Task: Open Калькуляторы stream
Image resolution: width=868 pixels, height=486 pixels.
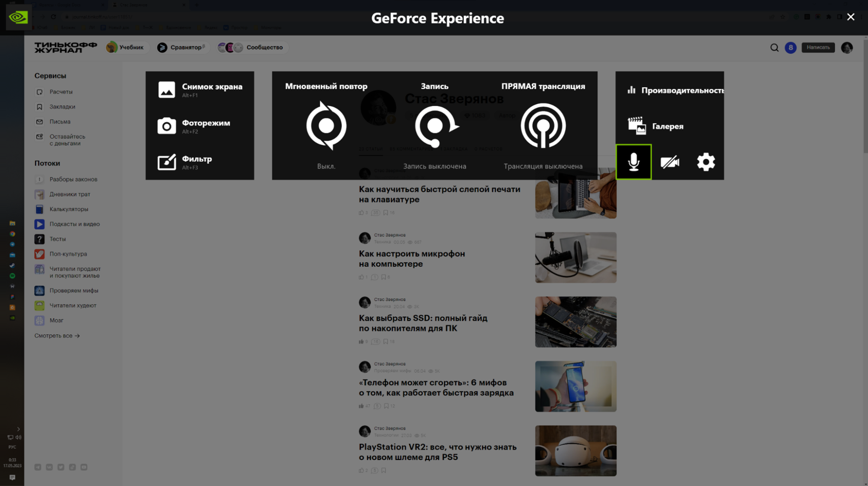Action: tap(62, 209)
